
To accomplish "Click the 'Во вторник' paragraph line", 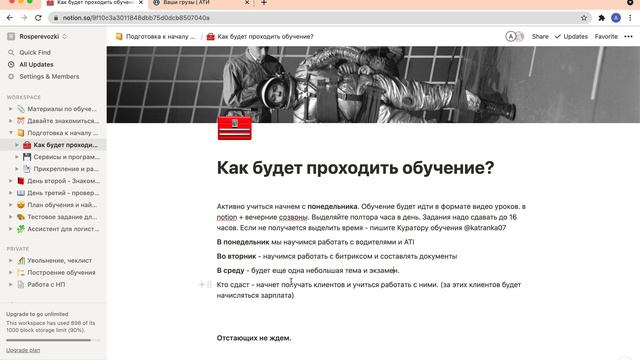I will click(x=337, y=256).
